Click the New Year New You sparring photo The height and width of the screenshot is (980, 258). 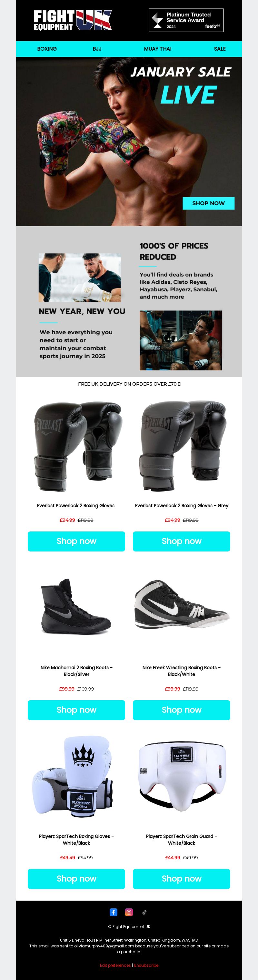(x=80, y=278)
